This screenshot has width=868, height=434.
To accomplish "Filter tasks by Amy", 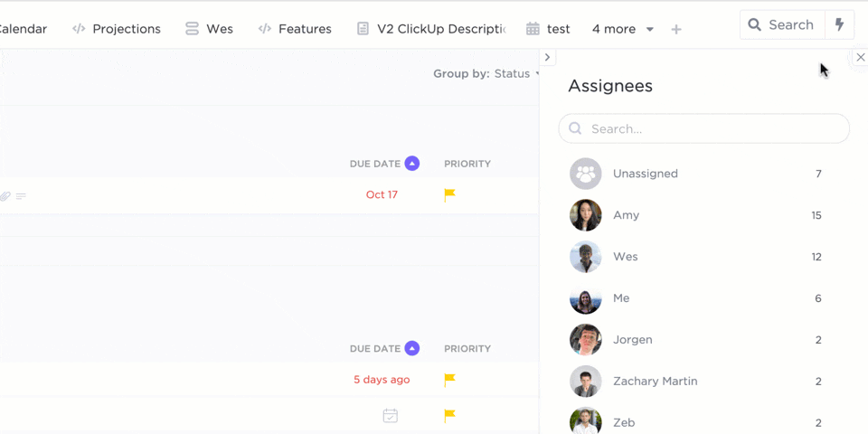I will click(696, 215).
